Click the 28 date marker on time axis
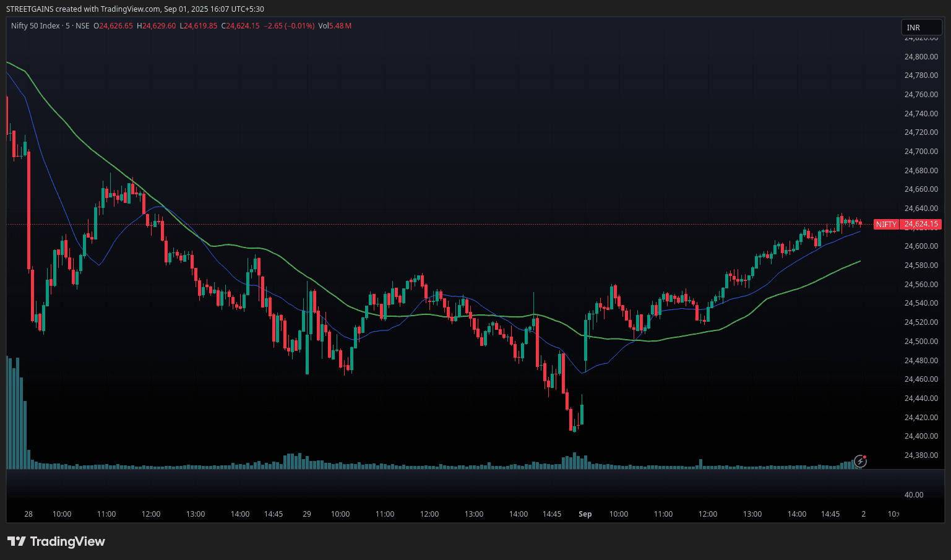Viewport: 951px width, 560px height. coord(28,514)
